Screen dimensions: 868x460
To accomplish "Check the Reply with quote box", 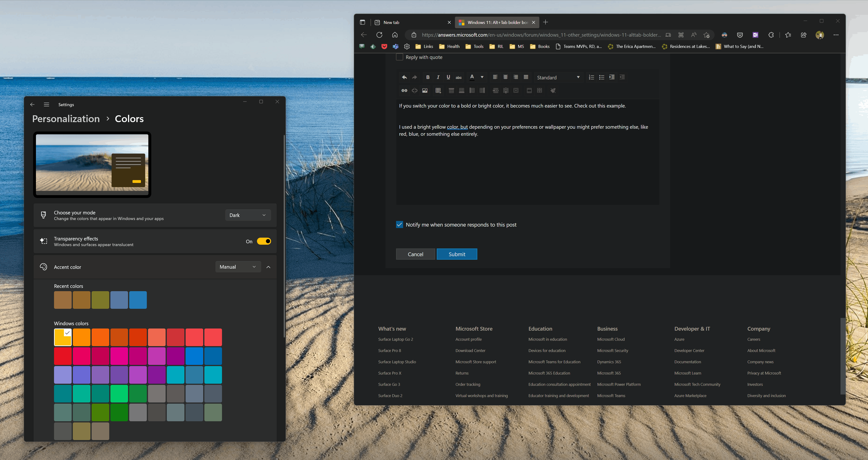I will coord(400,57).
